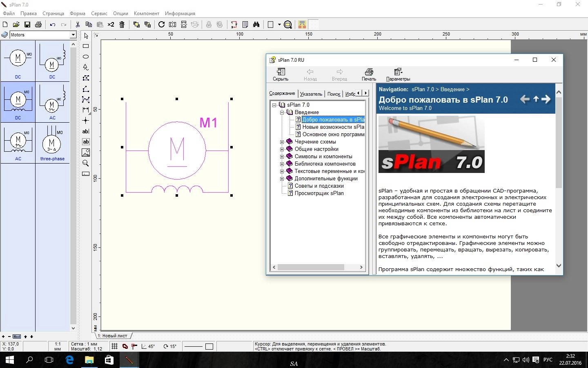Open Microsoft Edge from the taskbar
588x368 pixels.
click(x=69, y=360)
